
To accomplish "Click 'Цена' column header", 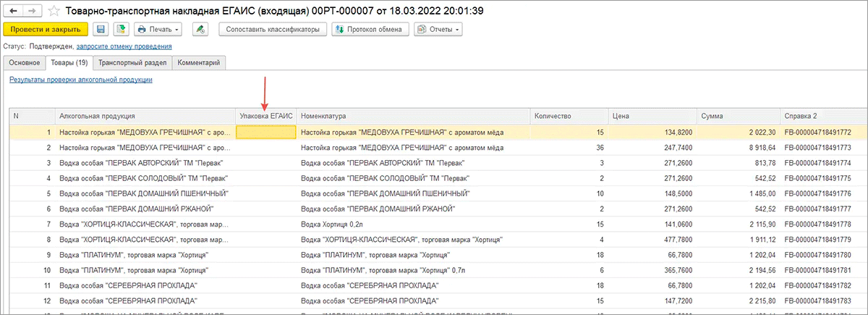I will (x=652, y=116).
